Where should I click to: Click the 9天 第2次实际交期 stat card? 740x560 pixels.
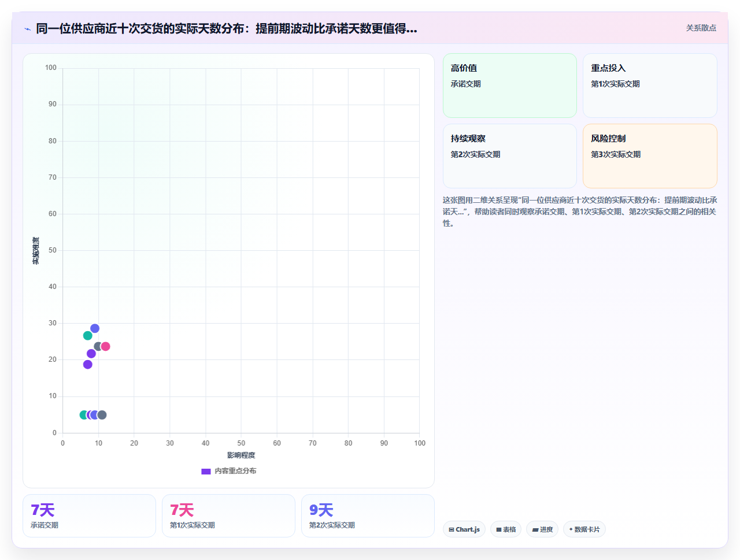368,516
